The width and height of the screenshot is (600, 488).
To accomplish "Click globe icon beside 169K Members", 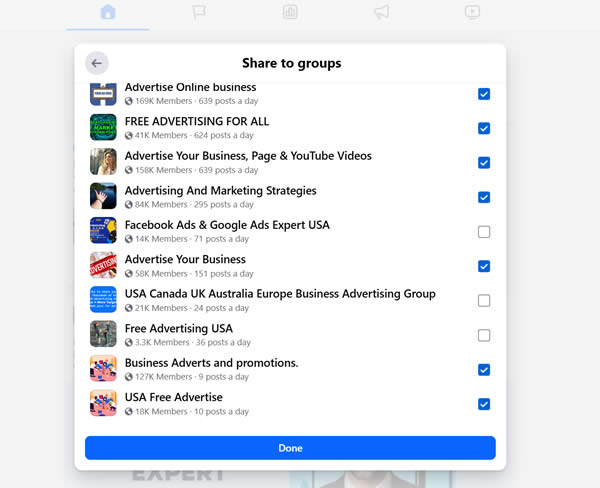I will [129, 101].
